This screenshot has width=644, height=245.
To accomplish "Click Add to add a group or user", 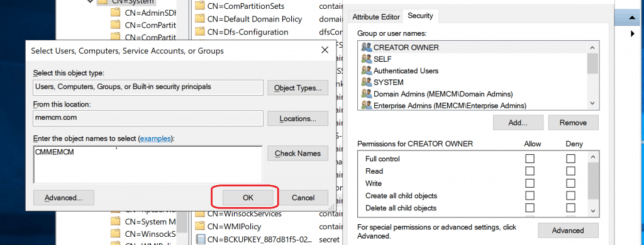I will pos(518,122).
